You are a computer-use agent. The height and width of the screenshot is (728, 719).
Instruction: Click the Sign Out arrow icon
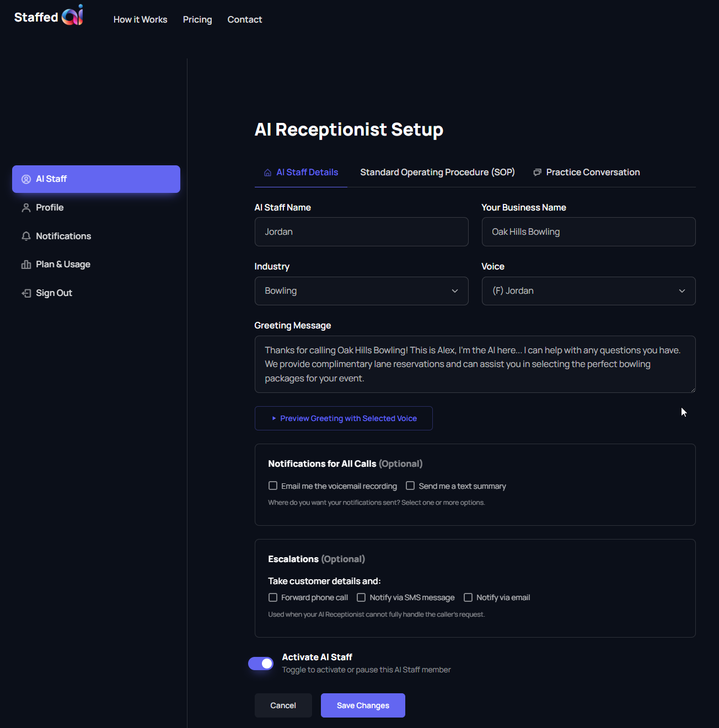pyautogui.click(x=26, y=293)
